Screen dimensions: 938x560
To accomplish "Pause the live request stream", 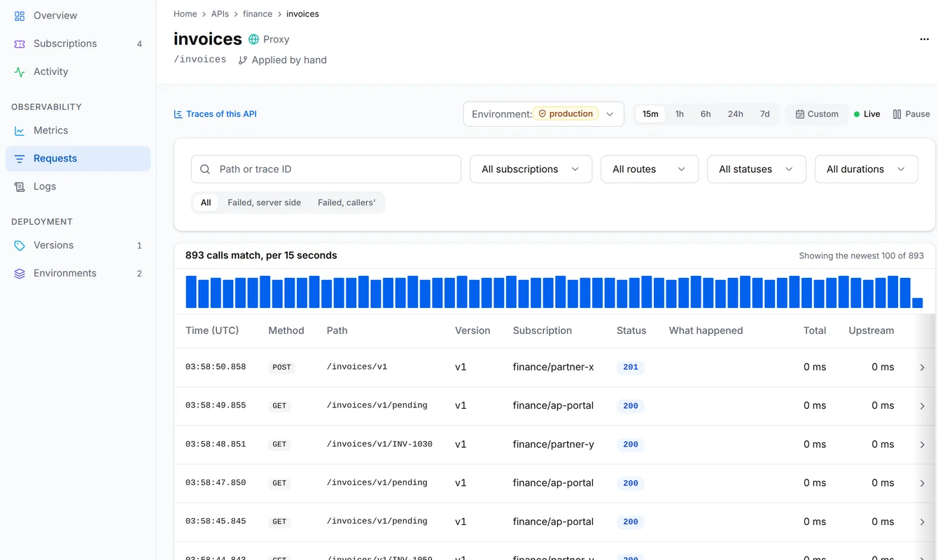I will tap(911, 114).
